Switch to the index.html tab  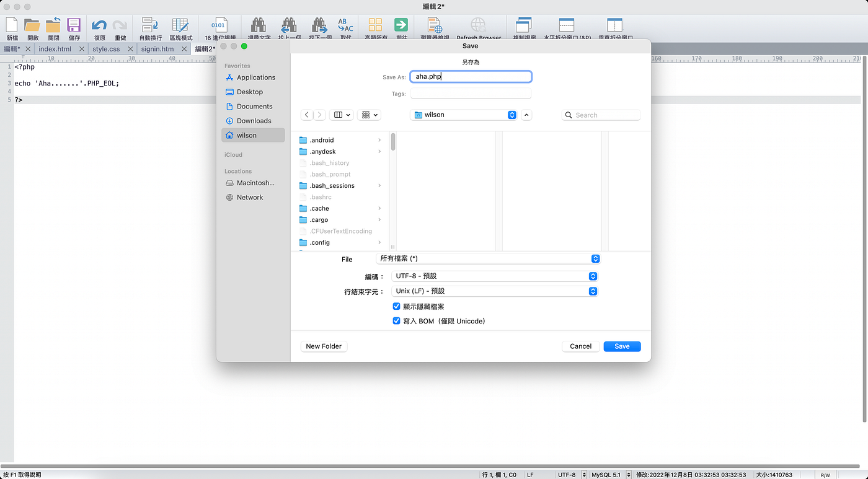pos(55,48)
